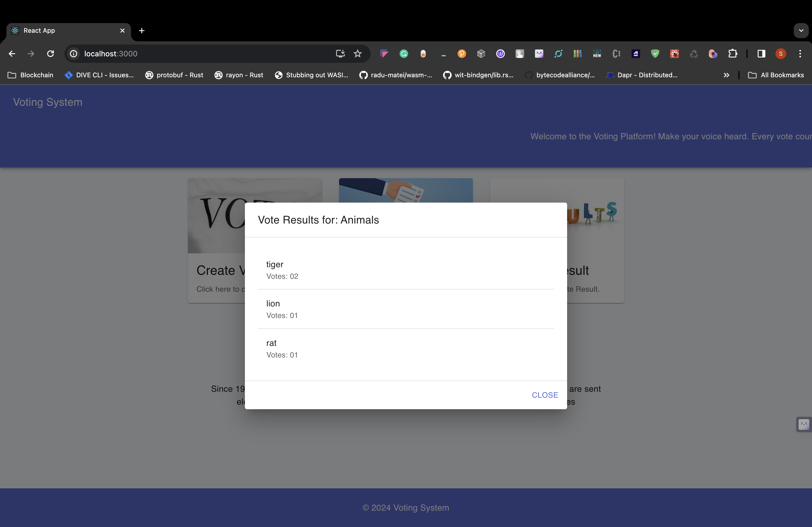
Task: View site information icon next to localhost
Action: coord(73,54)
